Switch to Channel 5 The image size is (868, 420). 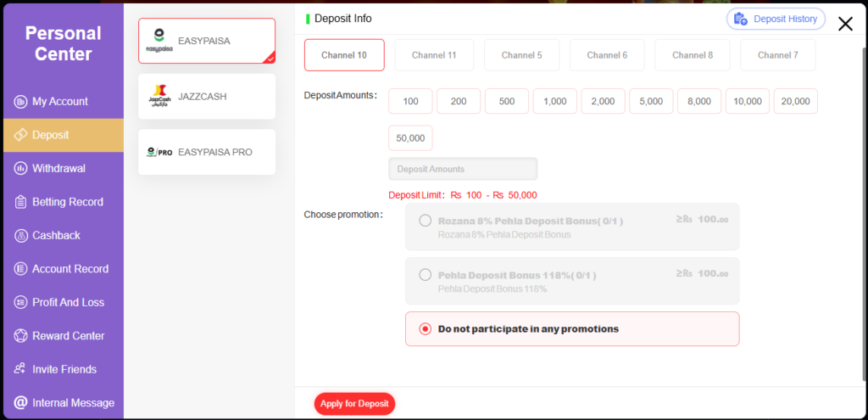[521, 55]
